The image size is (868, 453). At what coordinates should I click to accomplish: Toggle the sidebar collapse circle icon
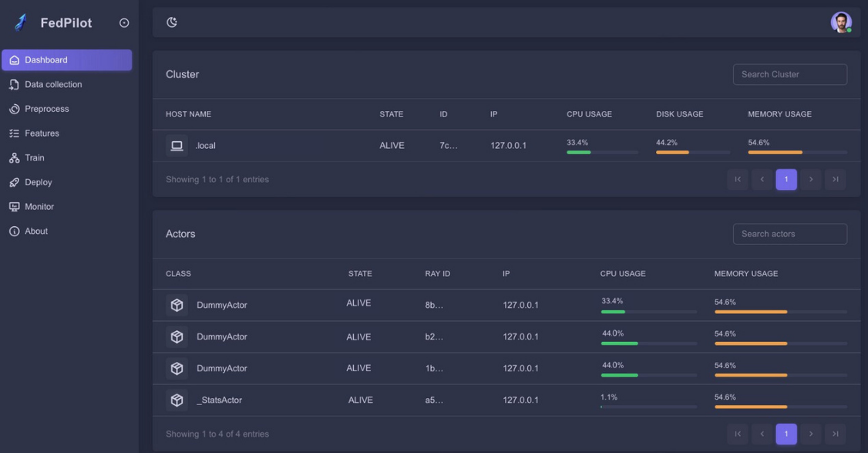coord(124,22)
